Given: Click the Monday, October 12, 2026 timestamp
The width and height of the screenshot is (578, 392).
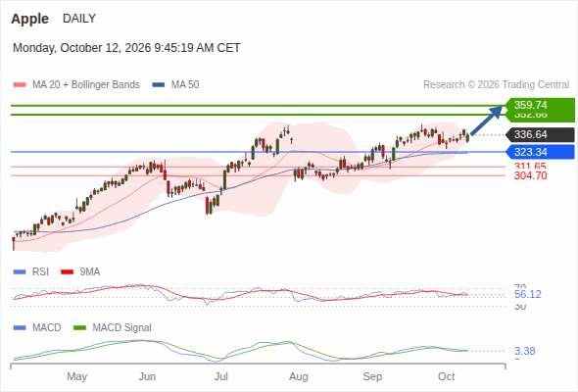Looking at the screenshot, I should 126,48.
